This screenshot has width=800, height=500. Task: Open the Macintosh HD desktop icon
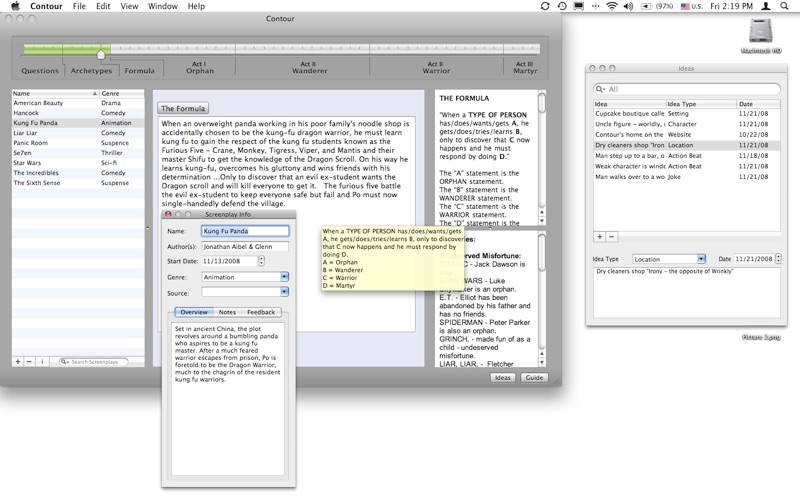[761, 32]
